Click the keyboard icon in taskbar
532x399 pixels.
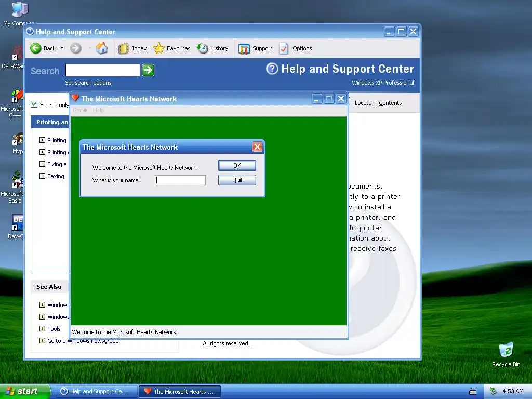[x=473, y=392]
